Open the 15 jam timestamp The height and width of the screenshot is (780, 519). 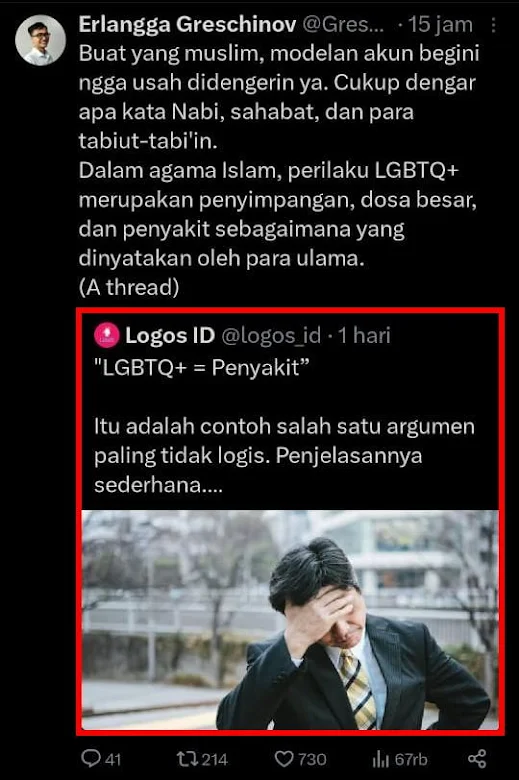click(440, 24)
